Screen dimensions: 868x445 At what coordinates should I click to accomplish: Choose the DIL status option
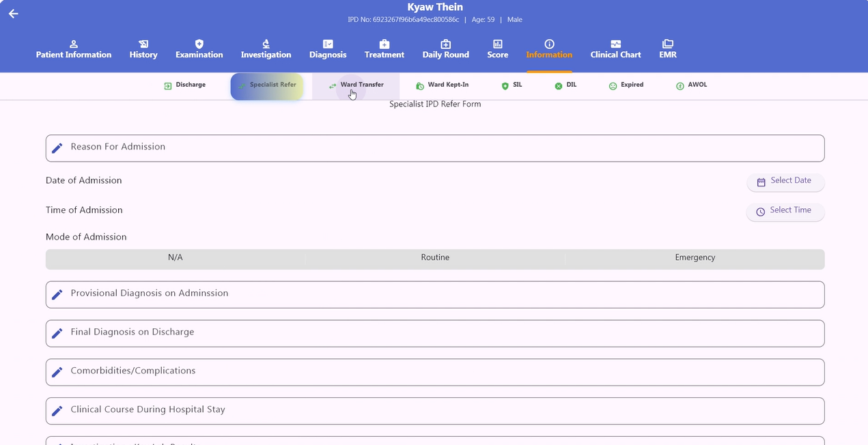(565, 85)
